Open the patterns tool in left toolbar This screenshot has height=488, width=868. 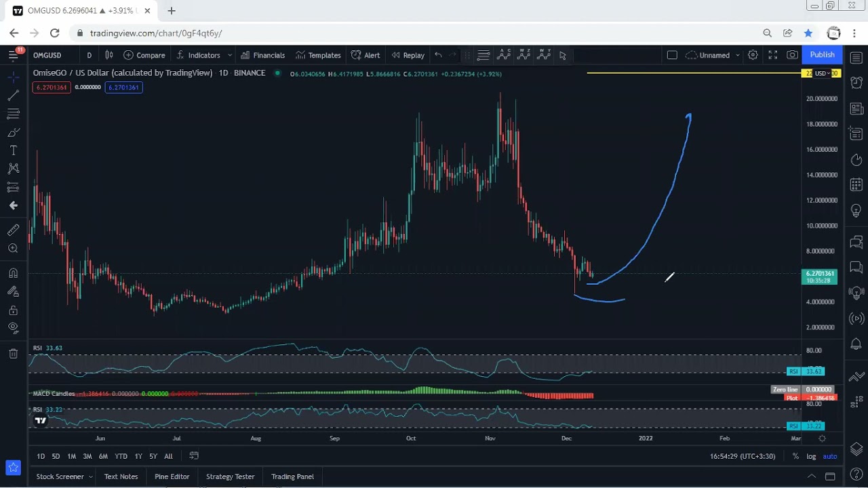point(13,169)
